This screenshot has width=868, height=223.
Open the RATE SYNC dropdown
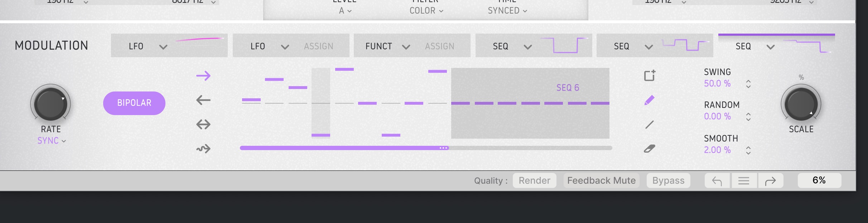(52, 141)
